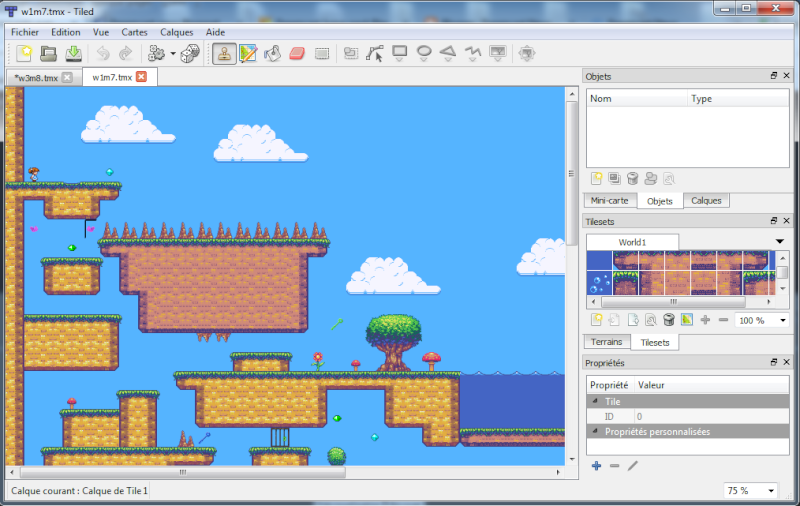Redo the last undone action
The image size is (800, 506).
click(x=126, y=53)
